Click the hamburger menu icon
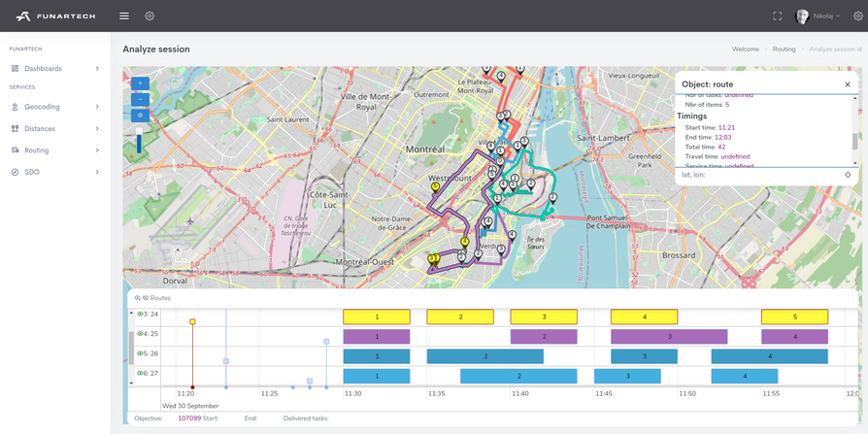Image resolution: width=868 pixels, height=434 pixels. coord(123,16)
